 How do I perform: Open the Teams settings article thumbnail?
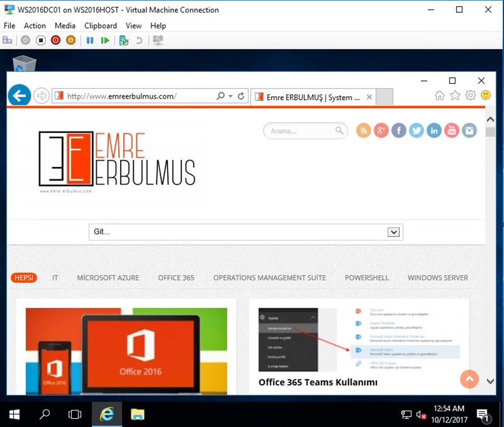[x=359, y=339]
